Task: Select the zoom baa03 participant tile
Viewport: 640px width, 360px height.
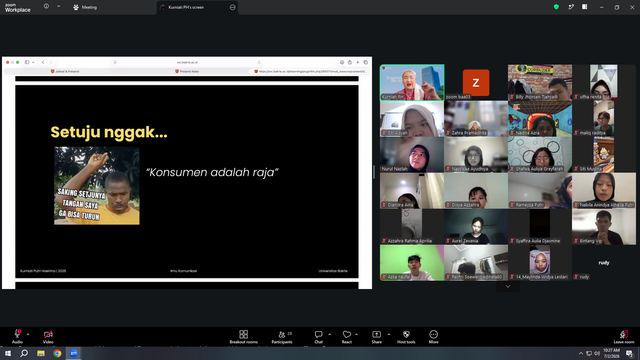Action: 476,82
